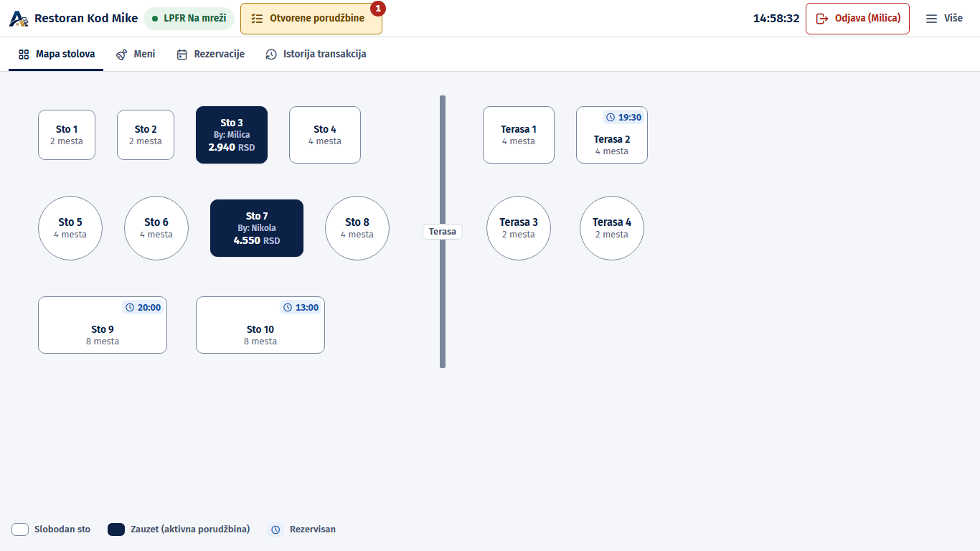Click the 2.940 RSD amount

(x=232, y=147)
